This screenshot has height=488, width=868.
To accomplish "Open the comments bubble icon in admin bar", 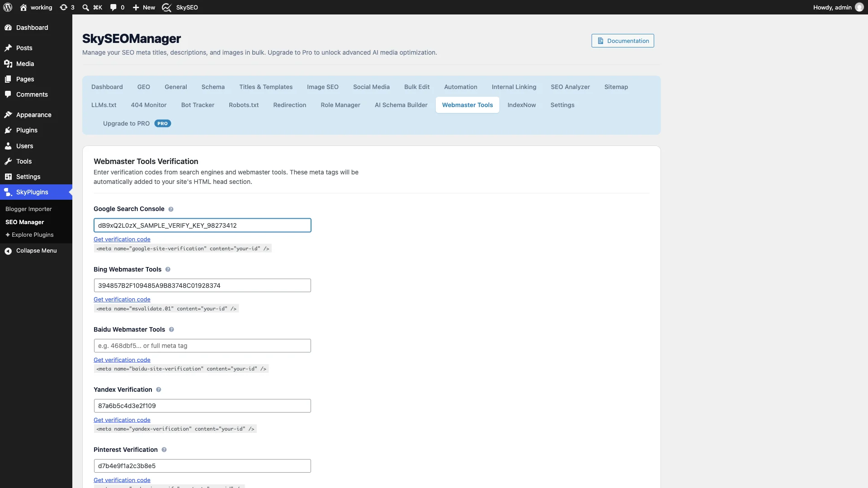I will [x=113, y=7].
